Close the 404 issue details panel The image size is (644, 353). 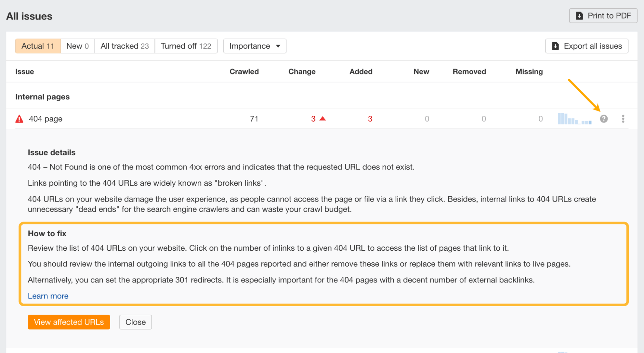(x=135, y=322)
